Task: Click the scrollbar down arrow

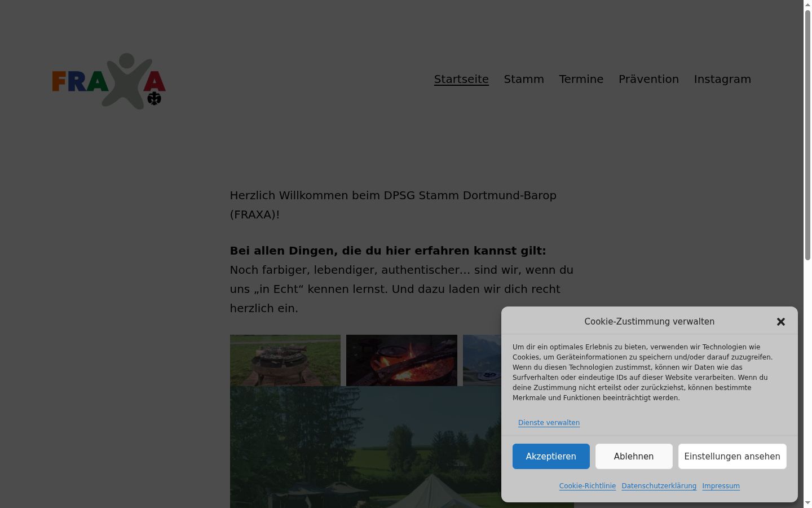Action: click(x=807, y=503)
